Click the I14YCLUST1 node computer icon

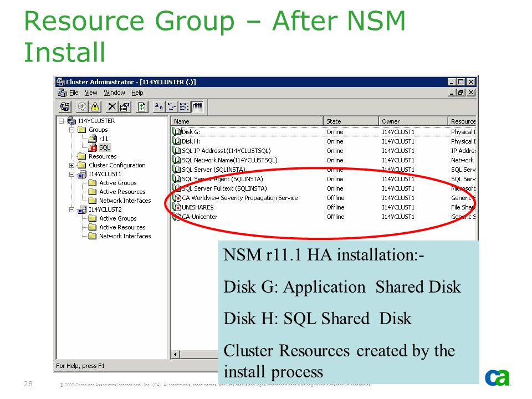pyautogui.click(x=82, y=174)
